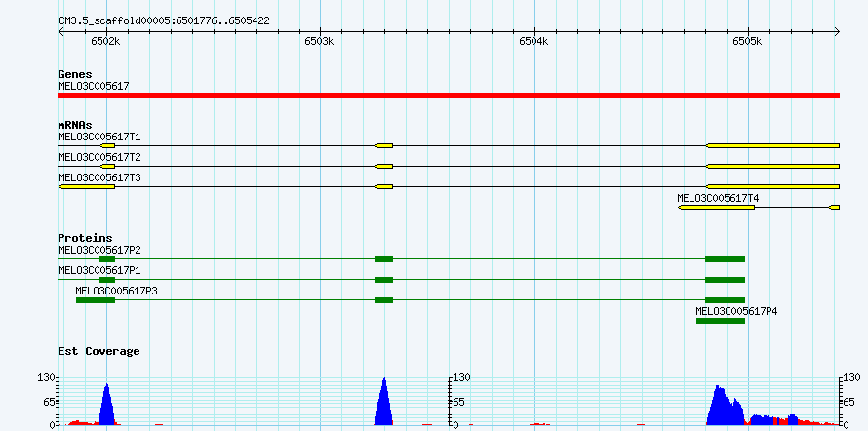Click the blue coverage peak below the middle exons
The height and width of the screenshot is (431, 868).
click(383, 404)
